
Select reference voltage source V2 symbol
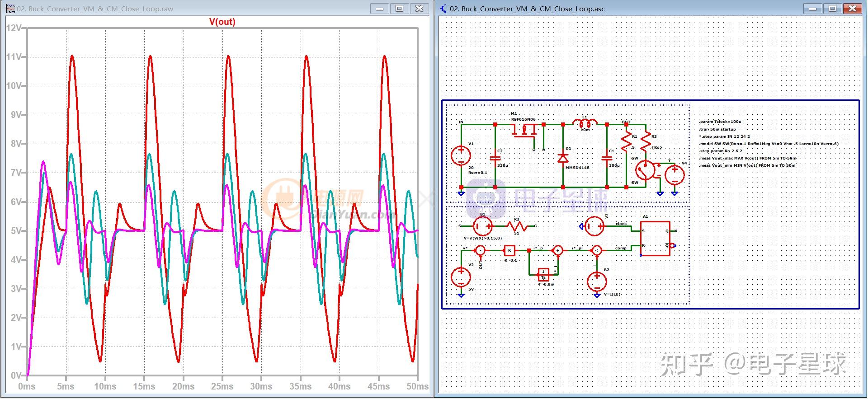tap(461, 277)
